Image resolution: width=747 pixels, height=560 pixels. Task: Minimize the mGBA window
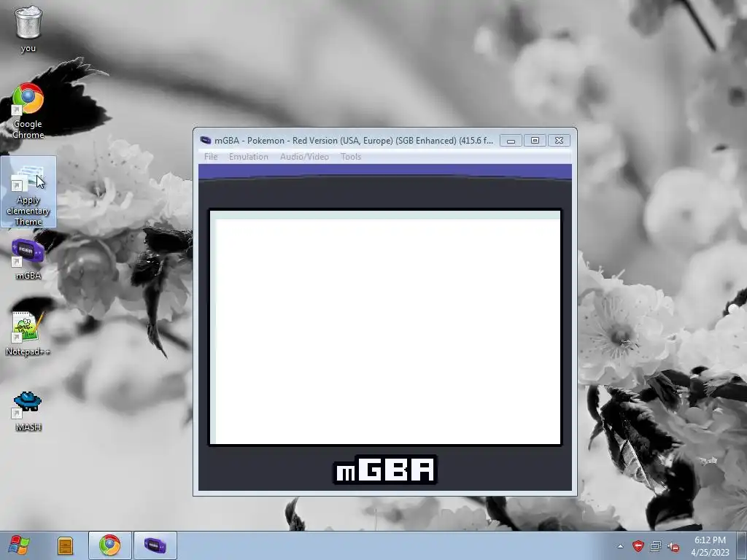(511, 141)
